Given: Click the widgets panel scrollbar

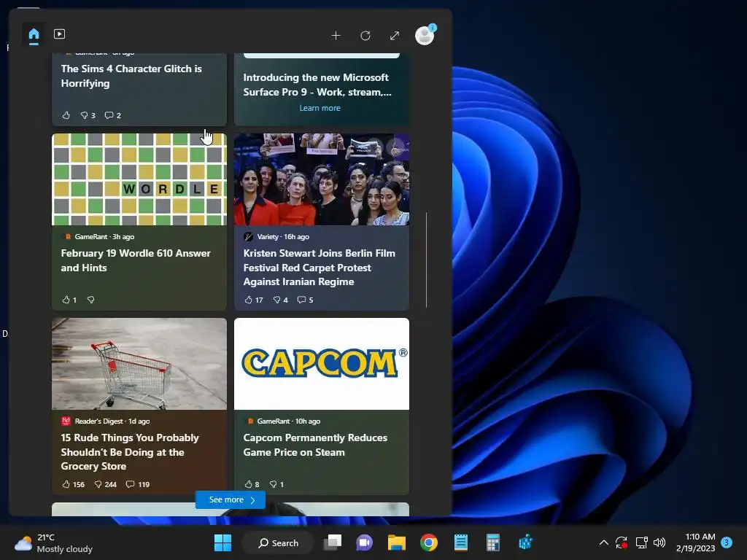Looking at the screenshot, I should [426, 260].
